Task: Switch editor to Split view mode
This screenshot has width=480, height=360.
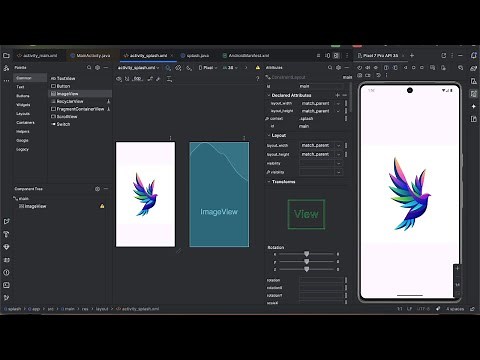Action: point(327,56)
